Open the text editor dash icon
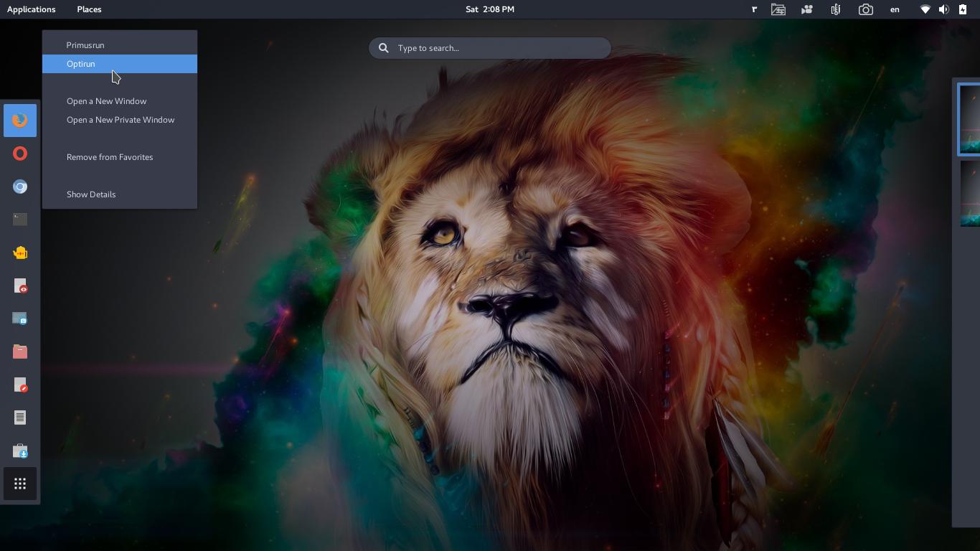Screen dimensions: 980x551 point(20,418)
